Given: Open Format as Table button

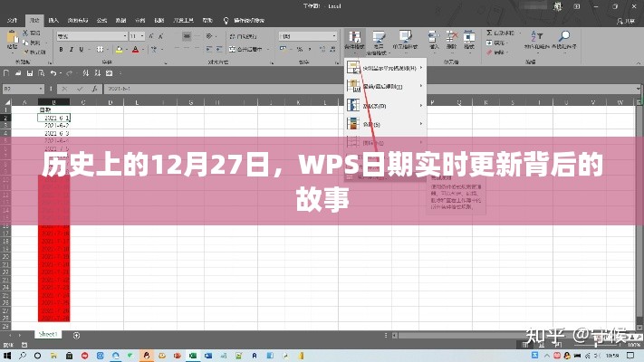Looking at the screenshot, I should point(379,43).
